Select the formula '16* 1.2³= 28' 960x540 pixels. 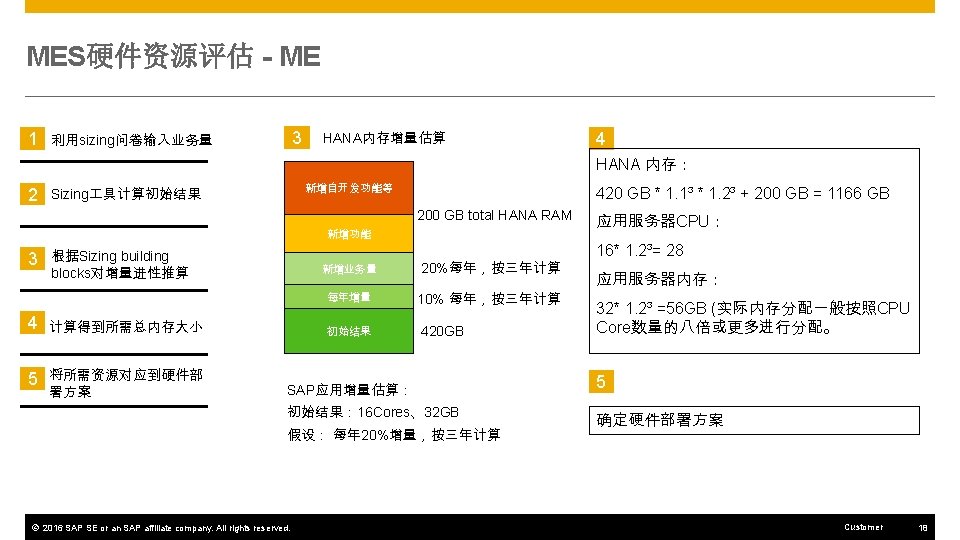[640, 250]
